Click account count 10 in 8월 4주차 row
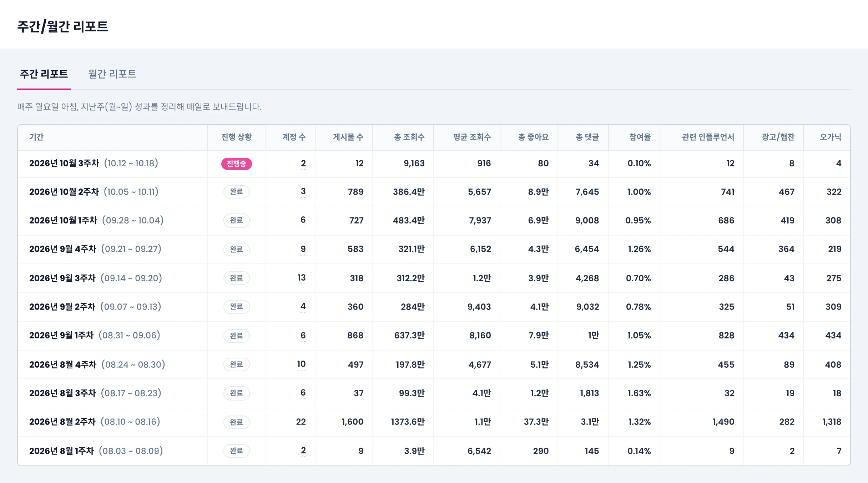This screenshot has width=868, height=483. (301, 364)
